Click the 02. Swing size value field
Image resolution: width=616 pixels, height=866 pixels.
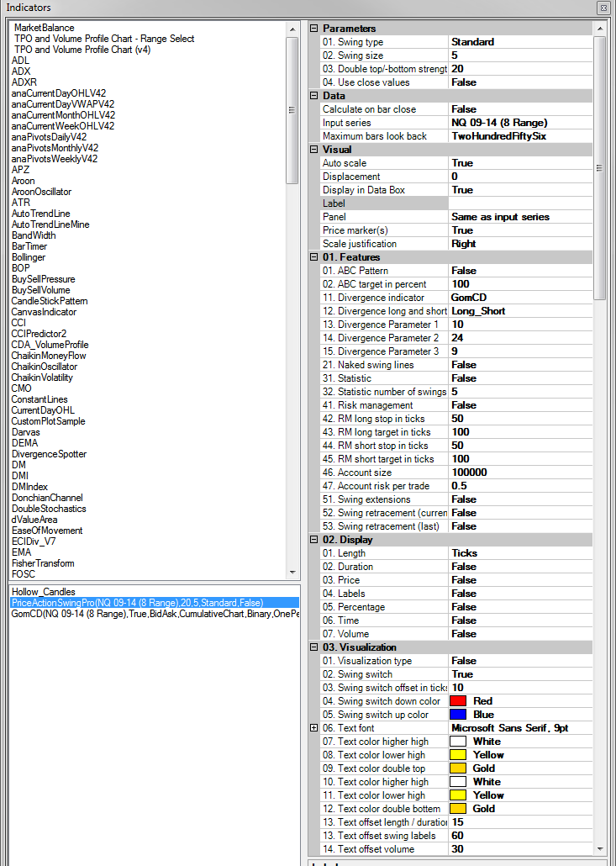coord(520,55)
